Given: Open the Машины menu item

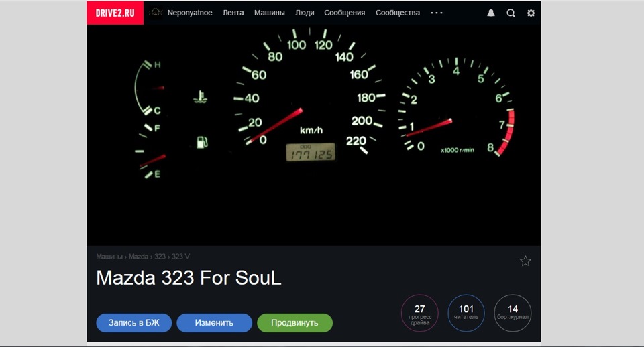Looking at the screenshot, I should point(270,13).
